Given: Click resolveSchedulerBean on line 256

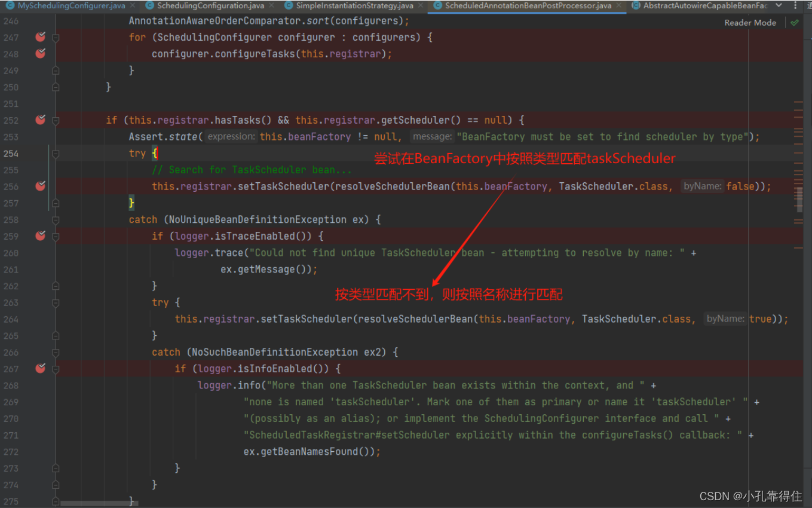Looking at the screenshot, I should click(x=391, y=186).
